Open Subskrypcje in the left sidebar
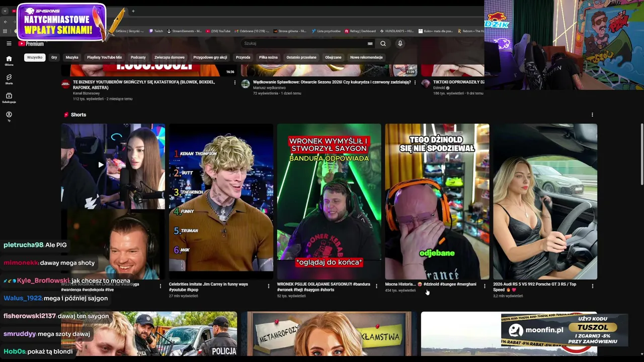This screenshot has width=644, height=362. tap(9, 98)
